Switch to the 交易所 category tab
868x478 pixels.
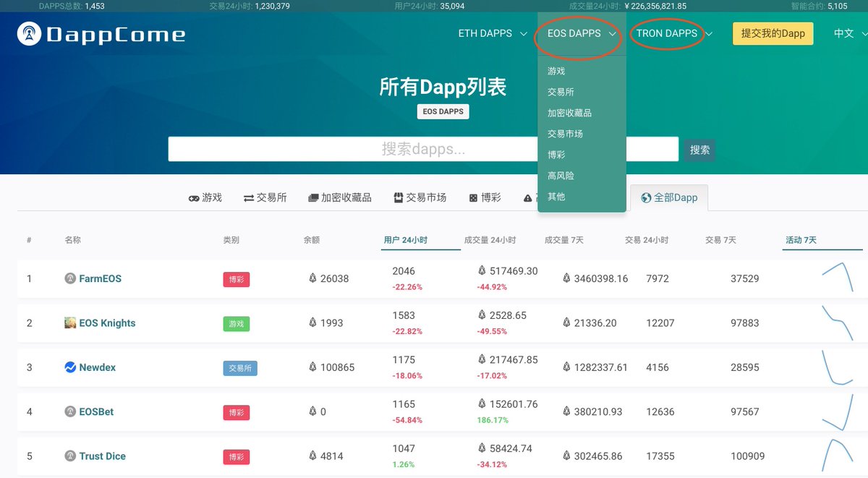[x=265, y=197]
